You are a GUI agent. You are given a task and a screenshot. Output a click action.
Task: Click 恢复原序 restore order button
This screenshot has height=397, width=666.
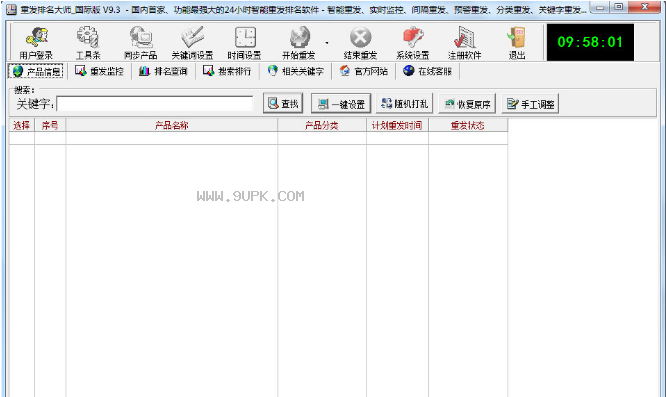coord(467,104)
